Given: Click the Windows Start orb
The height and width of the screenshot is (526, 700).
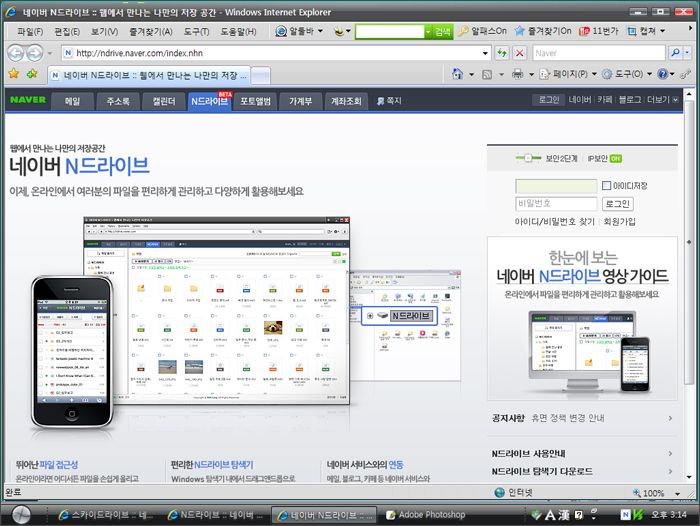Looking at the screenshot, I should coord(21,515).
